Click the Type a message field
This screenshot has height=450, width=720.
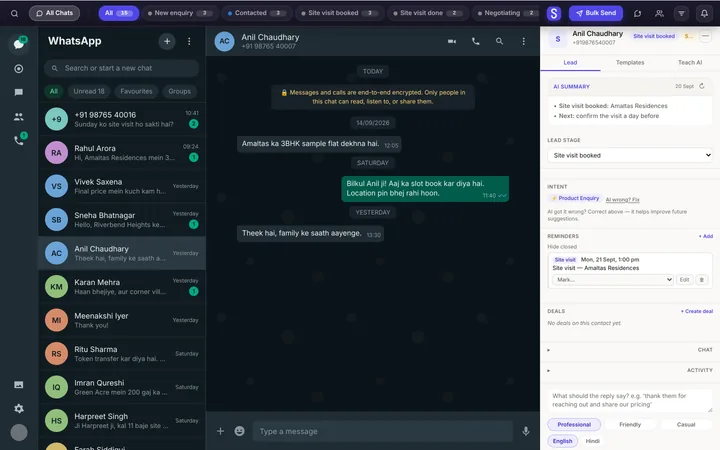[x=382, y=431]
